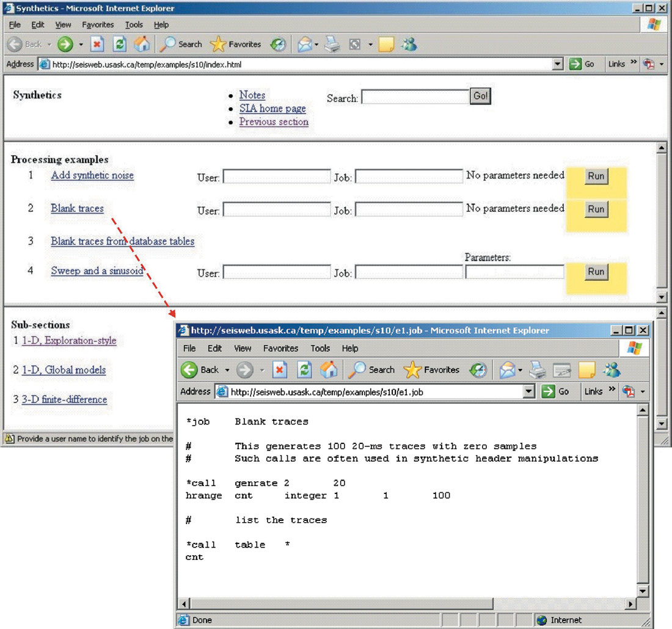
Task: Click Go! button next to Search field
Action: click(x=480, y=96)
